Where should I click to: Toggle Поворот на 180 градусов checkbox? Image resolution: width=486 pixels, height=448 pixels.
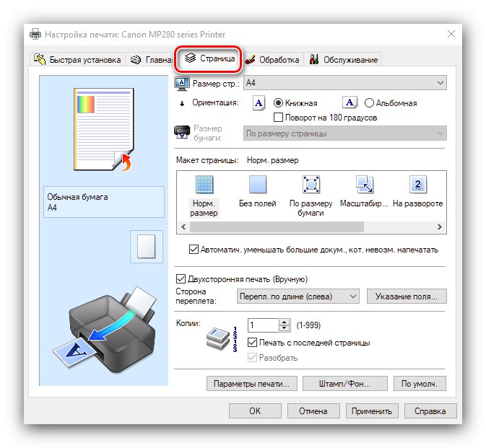pos(278,118)
